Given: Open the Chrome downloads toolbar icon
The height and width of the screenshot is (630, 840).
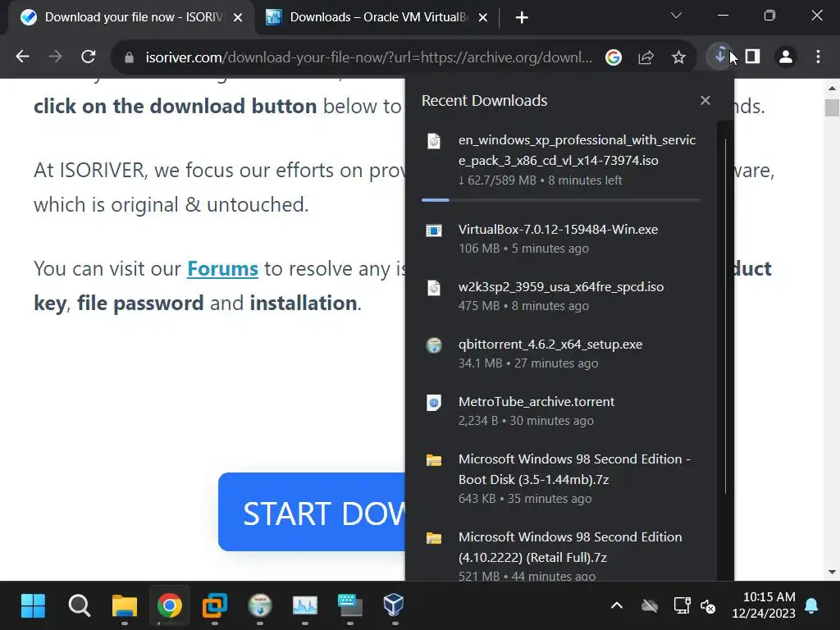Looking at the screenshot, I should [x=719, y=56].
